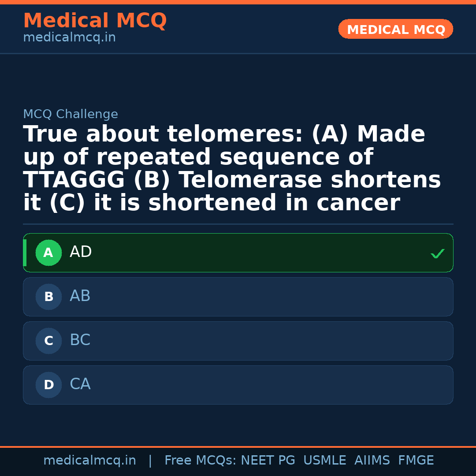The height and width of the screenshot is (476, 476).
Task: Click the green highlight bar beside option A
Action: [x=25, y=253]
